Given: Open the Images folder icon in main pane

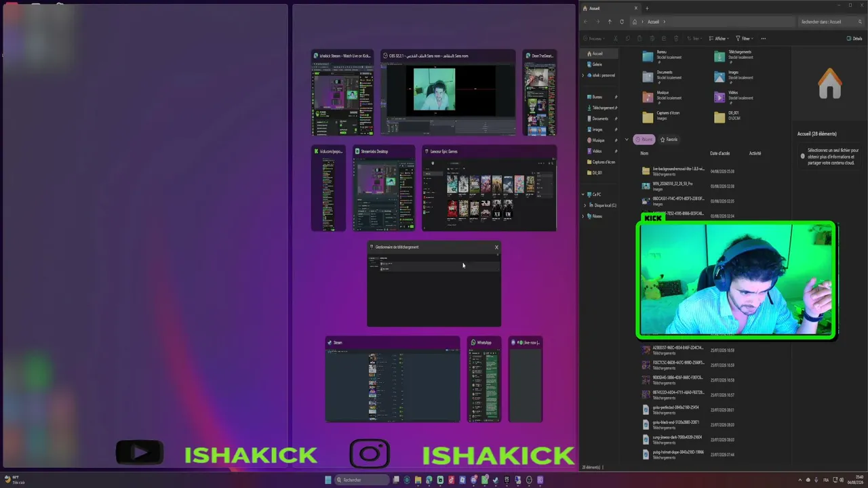Looking at the screenshot, I should [x=719, y=77].
